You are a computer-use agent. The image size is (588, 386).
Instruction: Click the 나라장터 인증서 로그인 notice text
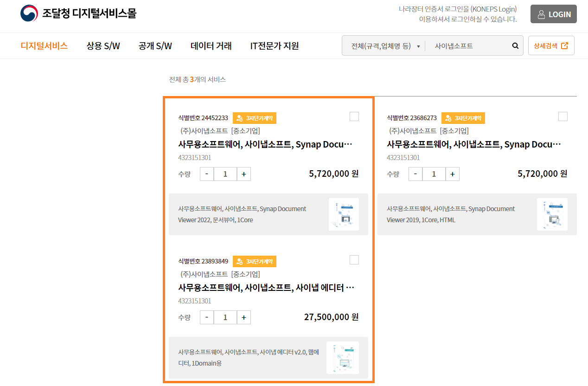tap(458, 14)
